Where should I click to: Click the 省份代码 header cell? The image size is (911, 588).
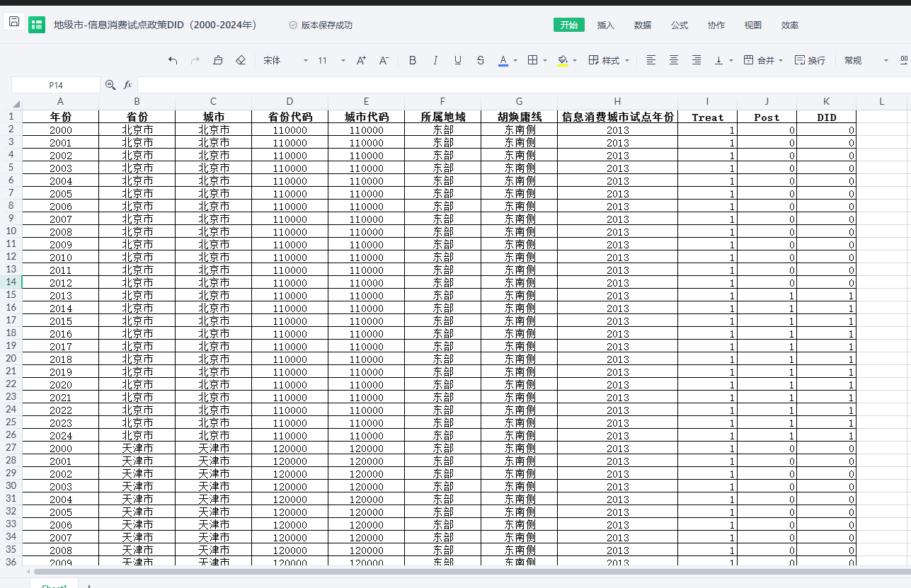(x=290, y=117)
